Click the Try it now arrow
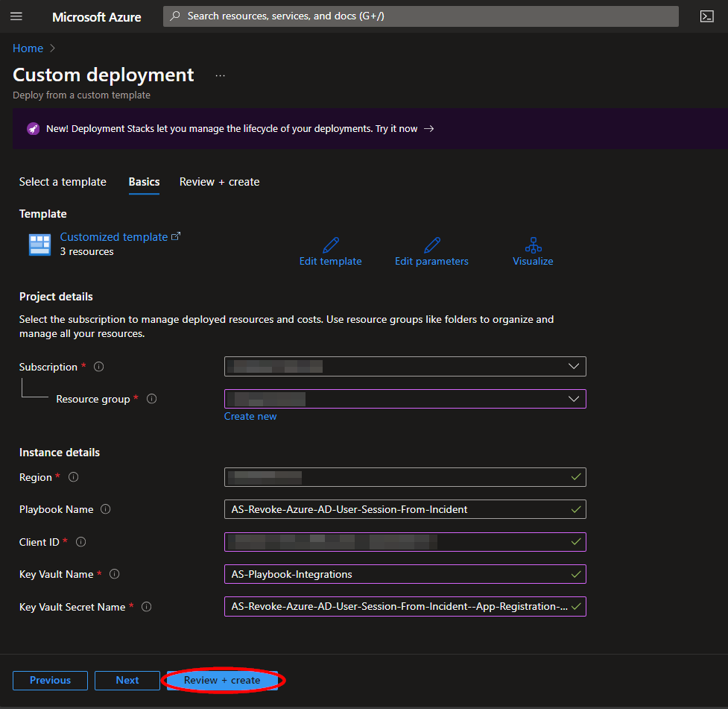This screenshot has height=709, width=728. click(429, 129)
